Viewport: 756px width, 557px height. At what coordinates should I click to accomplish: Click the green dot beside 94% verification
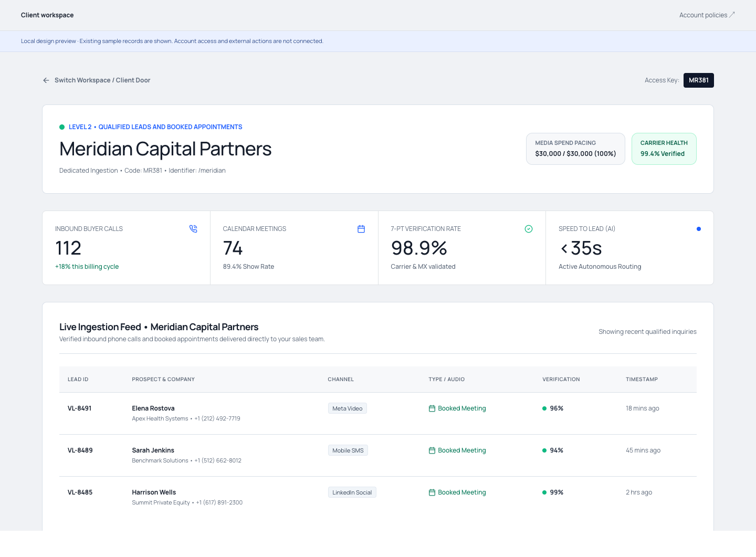tap(544, 450)
